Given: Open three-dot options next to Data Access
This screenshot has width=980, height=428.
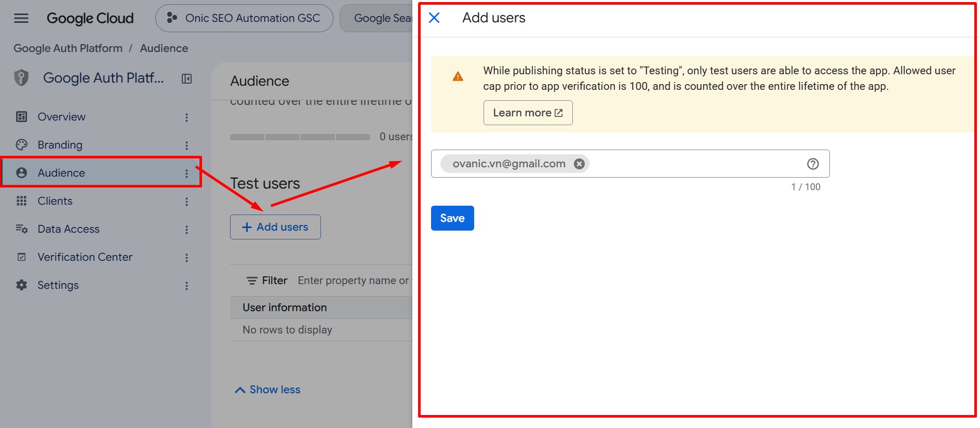Looking at the screenshot, I should point(186,230).
